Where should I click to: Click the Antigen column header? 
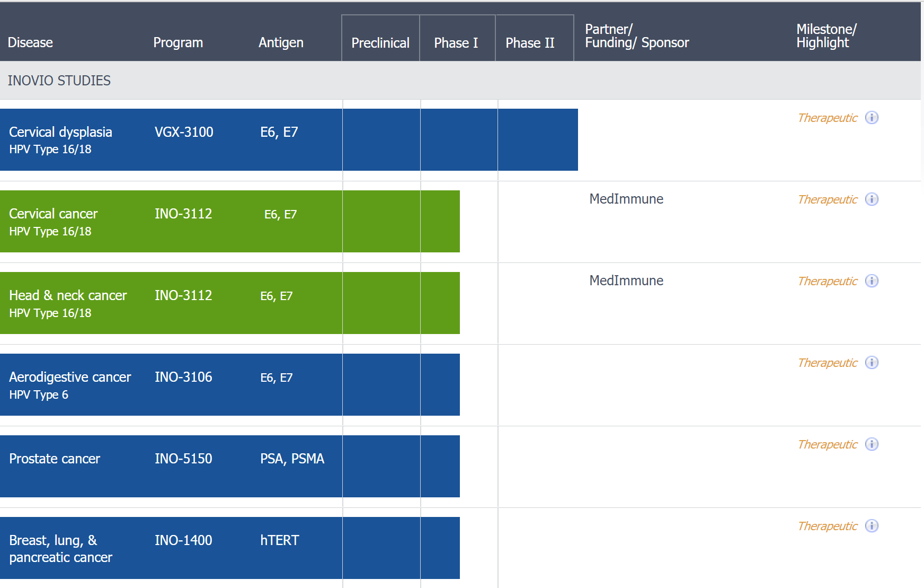(x=281, y=42)
